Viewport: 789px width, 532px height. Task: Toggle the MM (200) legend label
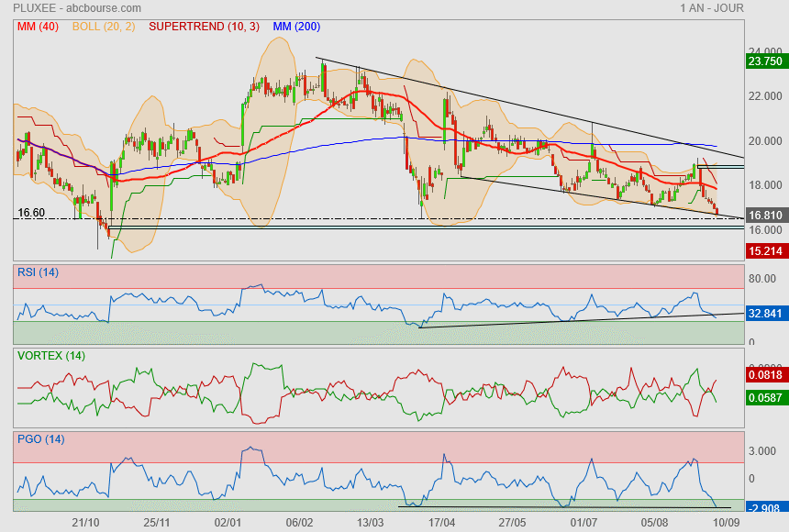296,27
